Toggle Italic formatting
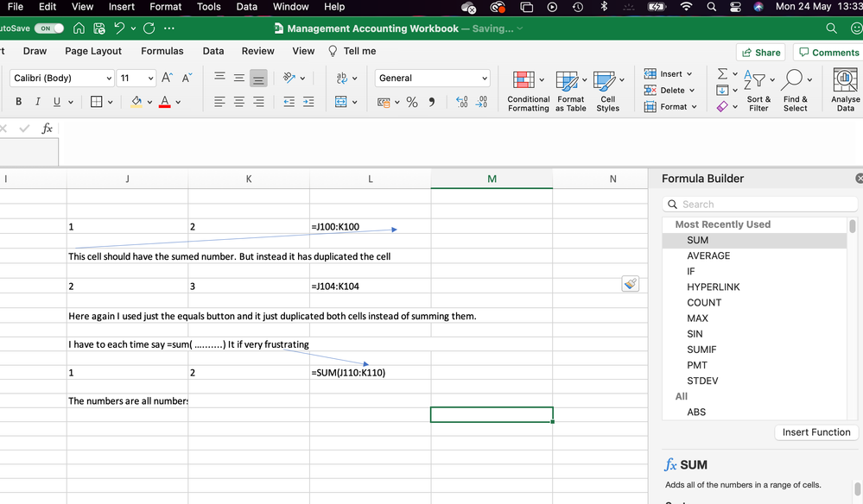 coord(37,102)
